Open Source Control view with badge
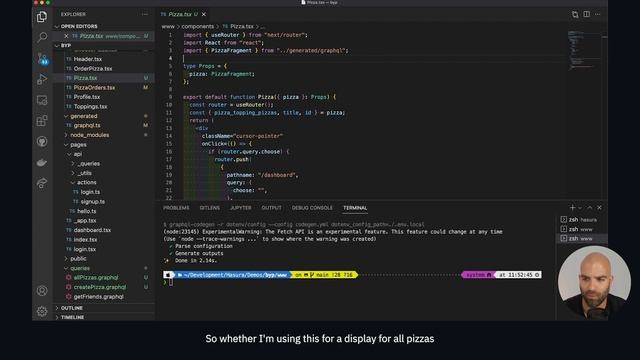This screenshot has height=360, width=640. pos(42,58)
